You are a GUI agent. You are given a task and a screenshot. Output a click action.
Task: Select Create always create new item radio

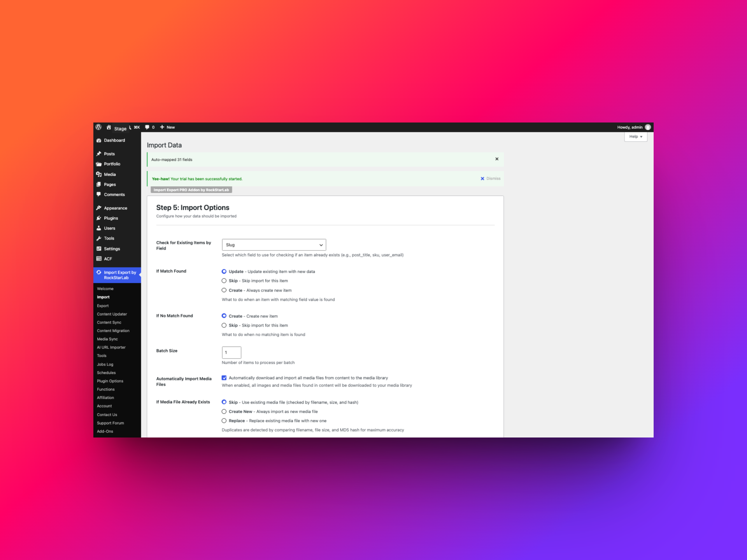224,290
